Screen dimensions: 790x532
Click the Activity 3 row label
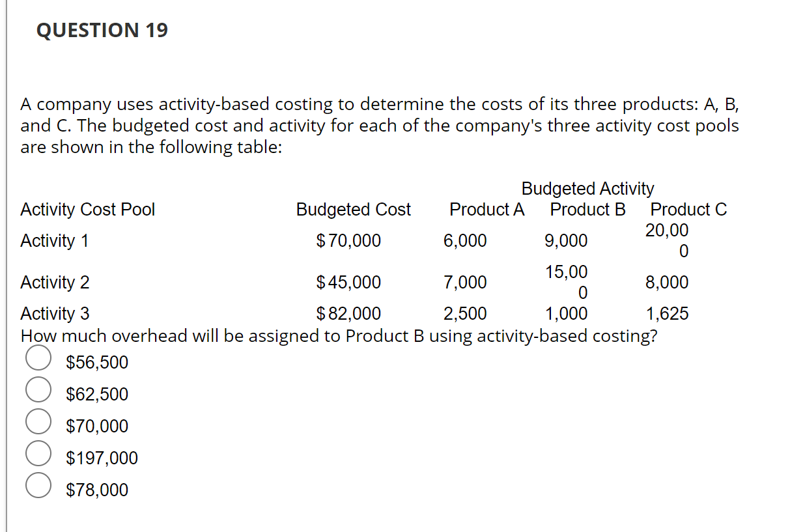click(x=54, y=313)
